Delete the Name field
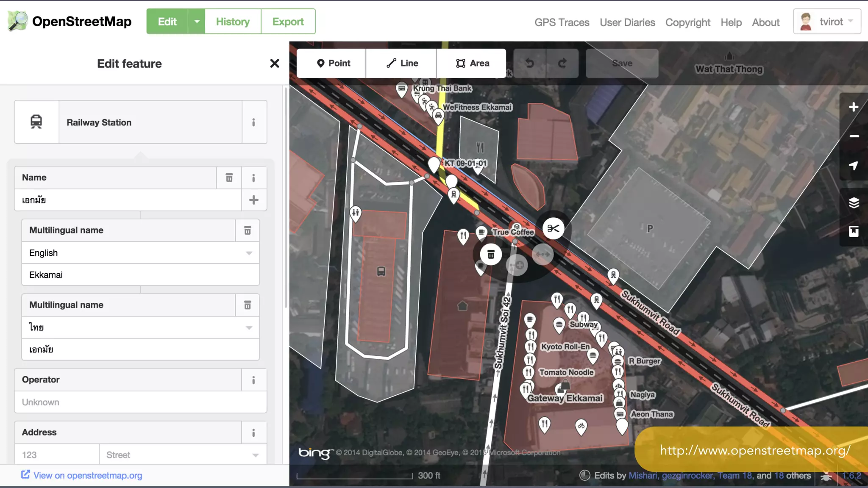 click(x=229, y=177)
